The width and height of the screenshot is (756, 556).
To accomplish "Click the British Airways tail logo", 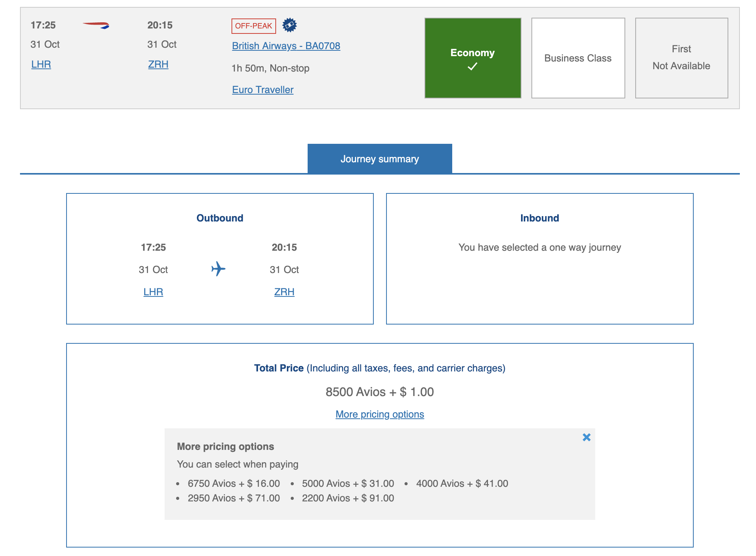I will coord(96,25).
